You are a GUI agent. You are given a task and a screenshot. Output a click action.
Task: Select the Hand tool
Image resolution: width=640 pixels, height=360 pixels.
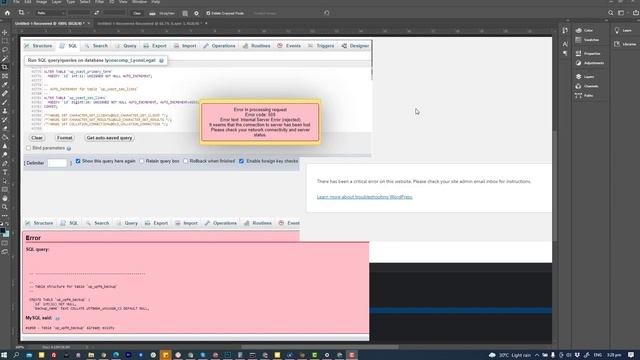click(x=5, y=198)
